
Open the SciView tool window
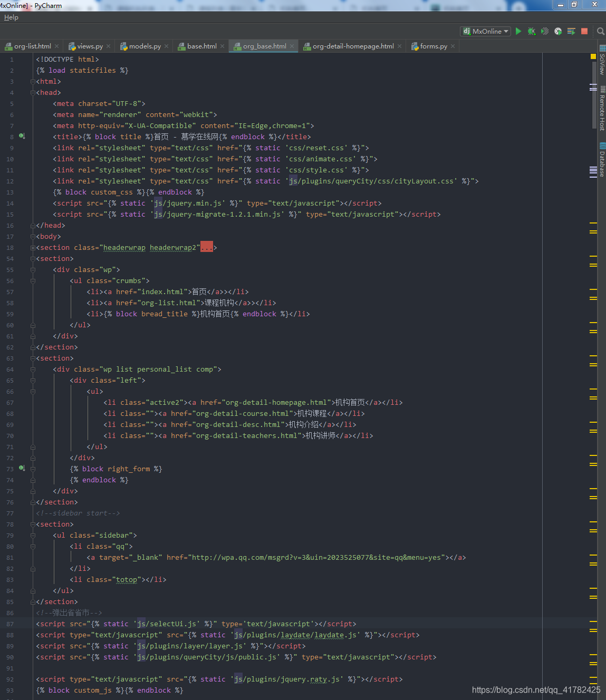pos(602,60)
